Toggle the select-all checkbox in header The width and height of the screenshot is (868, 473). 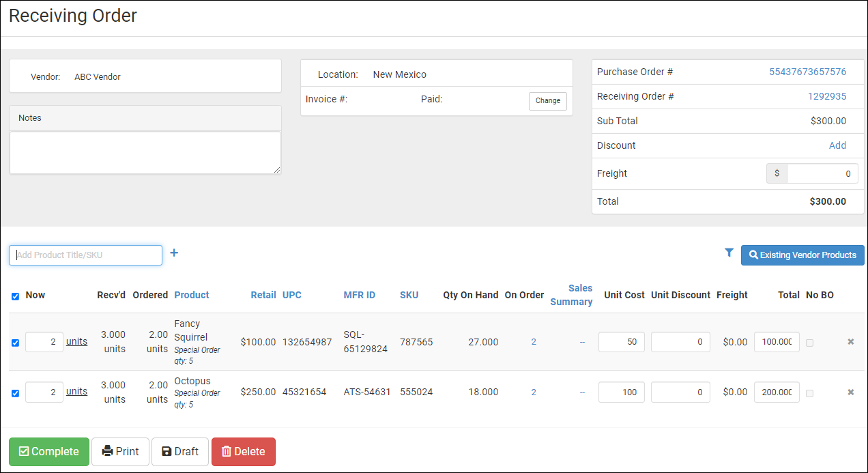(16, 296)
